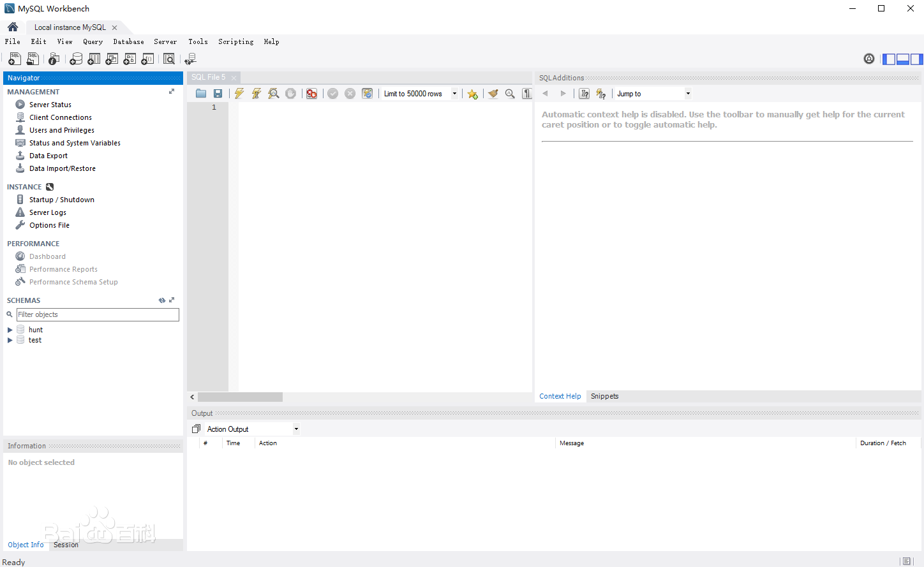
Task: Create a new view icon
Action: [112, 59]
